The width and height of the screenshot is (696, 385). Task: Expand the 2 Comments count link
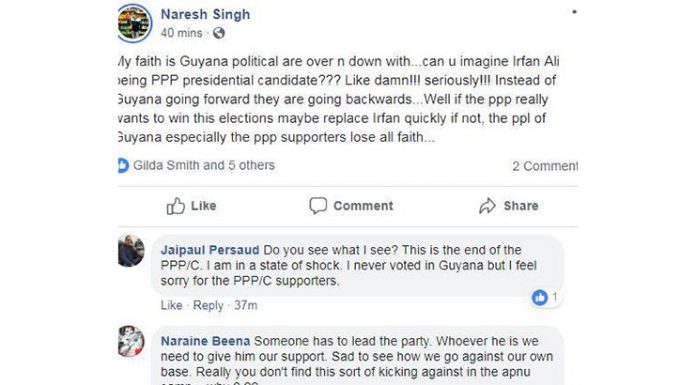545,166
